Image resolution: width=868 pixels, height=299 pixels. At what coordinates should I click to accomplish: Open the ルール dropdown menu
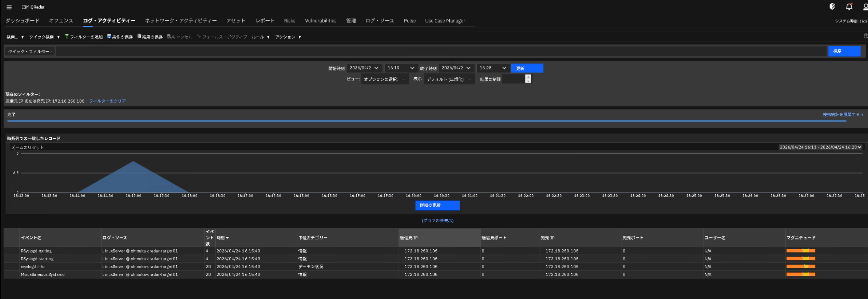(x=261, y=37)
